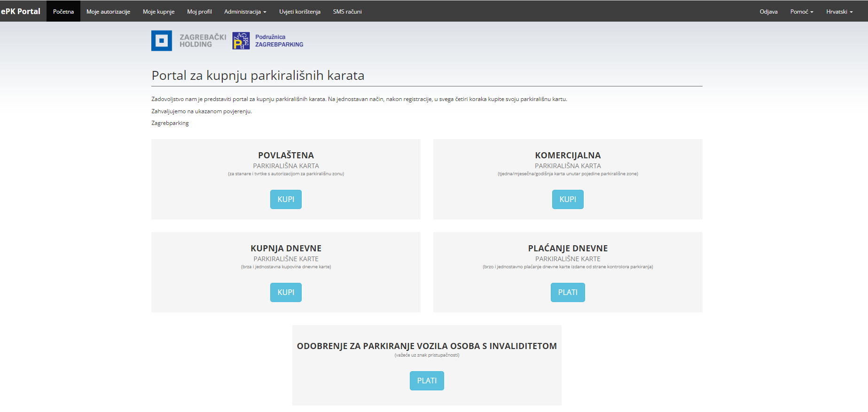Expand the Pomoć dropdown menu
The image size is (868, 412).
[801, 11]
